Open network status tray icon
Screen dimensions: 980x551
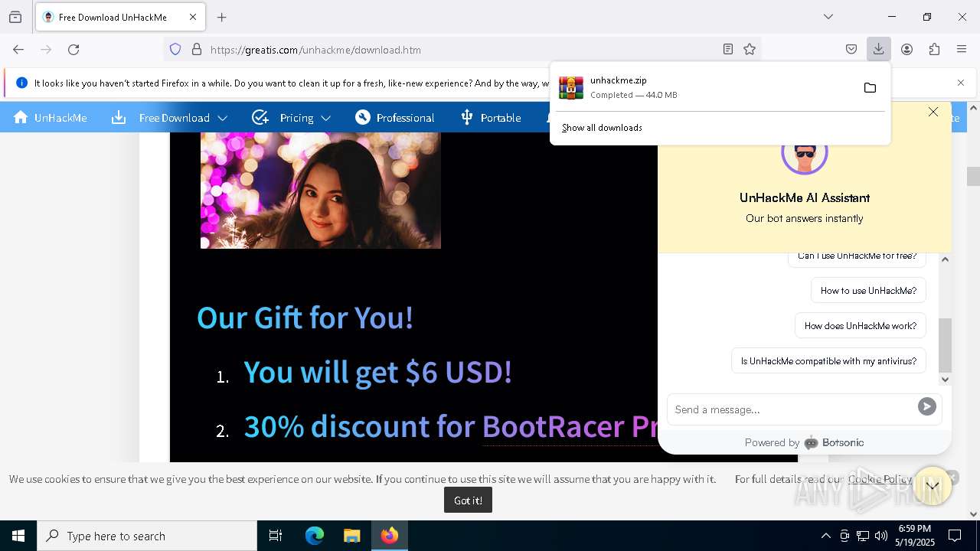(x=863, y=536)
